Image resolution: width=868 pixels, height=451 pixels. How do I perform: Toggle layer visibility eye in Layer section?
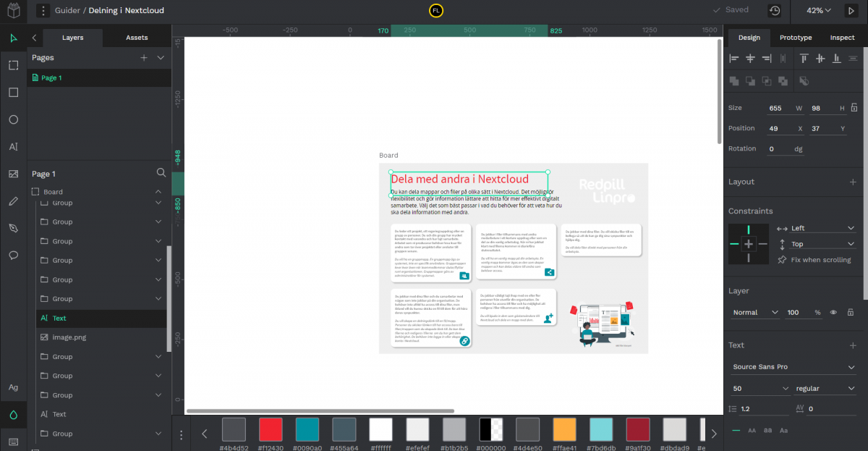[833, 312]
